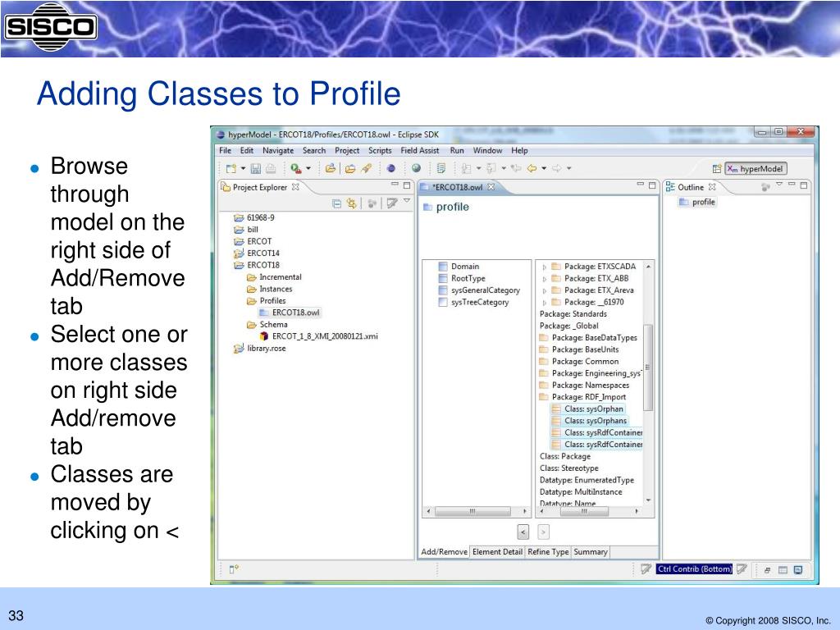
Task: Open the Navigate menu
Action: (278, 151)
